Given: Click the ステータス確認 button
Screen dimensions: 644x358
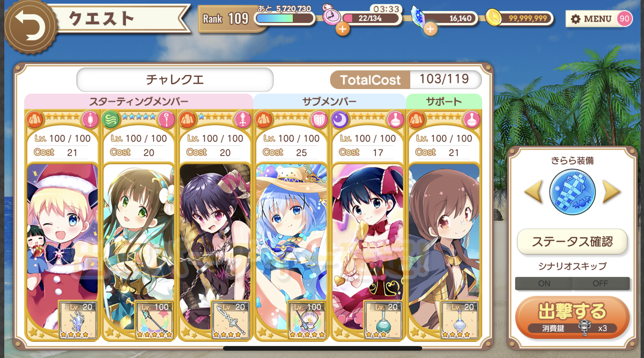Looking at the screenshot, I should coord(572,241).
